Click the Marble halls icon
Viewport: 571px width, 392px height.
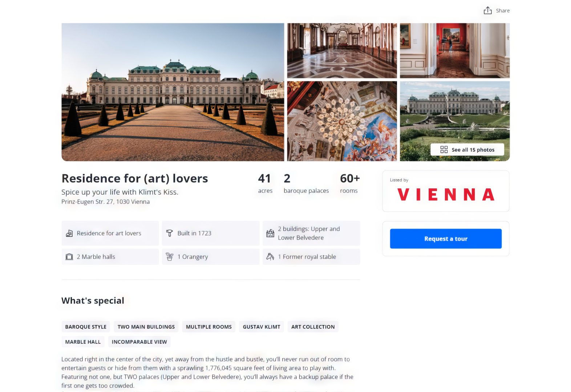click(69, 257)
